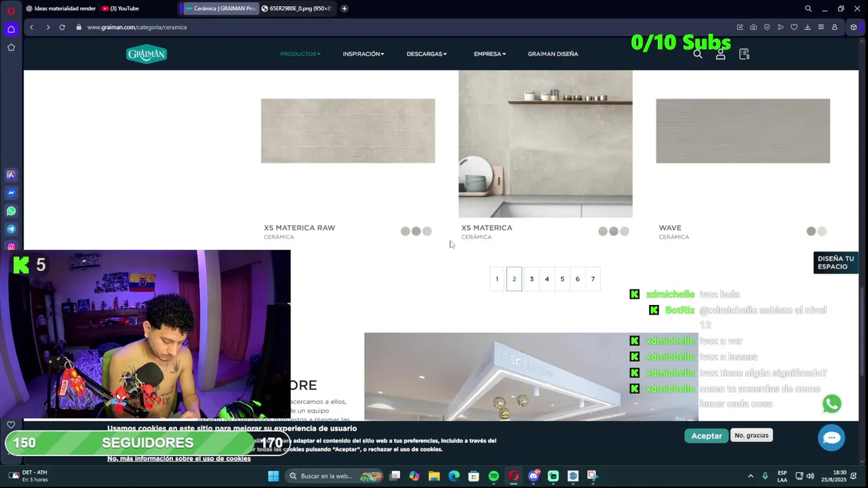Open the XS MATERICA RAW product link
The width and height of the screenshot is (868, 488).
coord(299,228)
